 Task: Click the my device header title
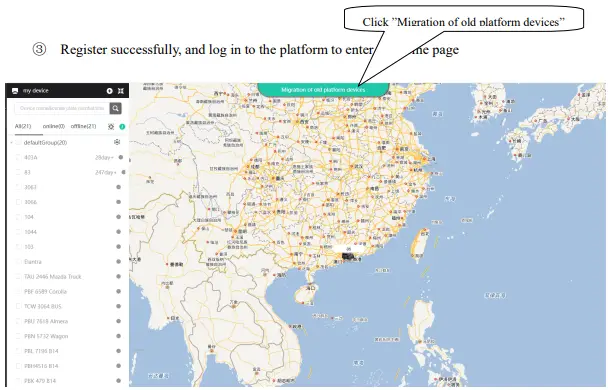[36, 91]
